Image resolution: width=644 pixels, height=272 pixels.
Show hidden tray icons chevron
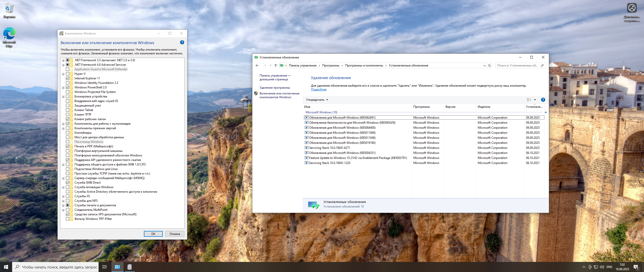(x=584, y=267)
